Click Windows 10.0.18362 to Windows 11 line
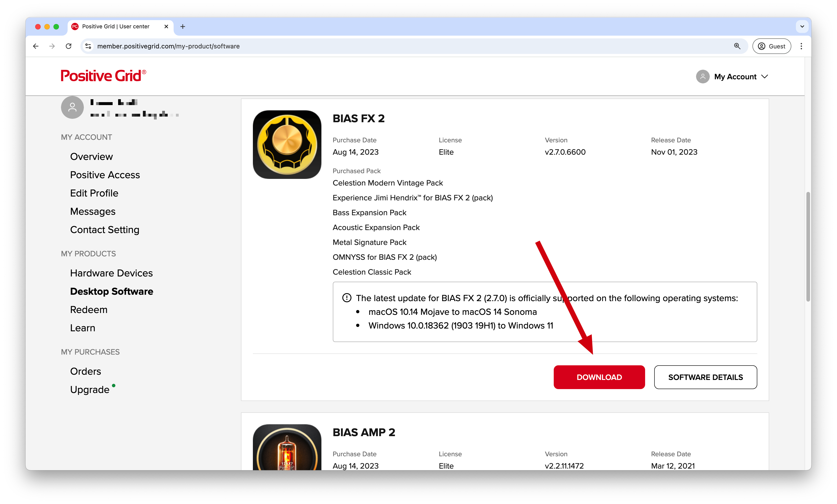This screenshot has width=837, height=504. click(461, 326)
